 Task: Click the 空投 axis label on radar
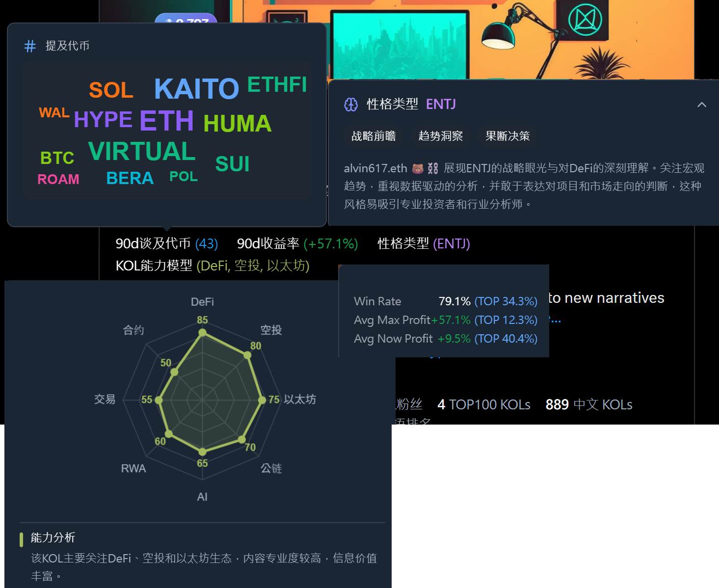271,330
